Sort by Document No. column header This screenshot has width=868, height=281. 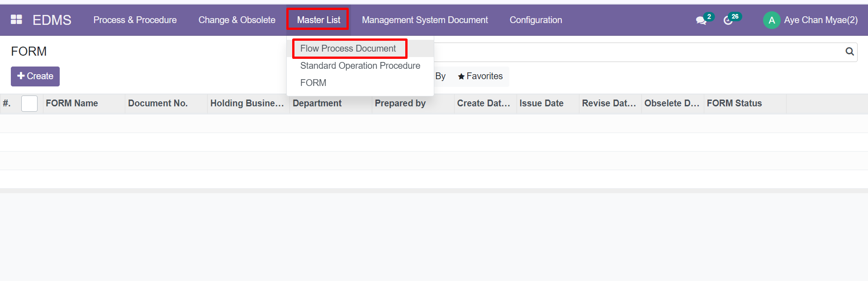click(x=166, y=104)
